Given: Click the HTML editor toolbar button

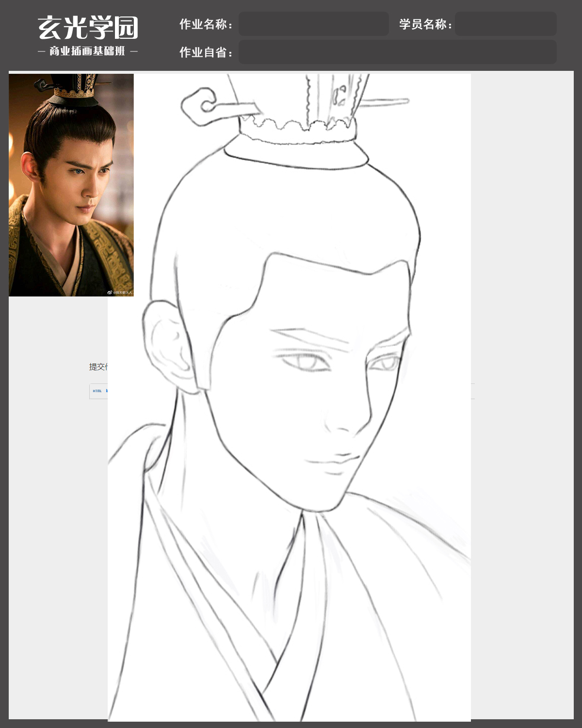Looking at the screenshot, I should pos(97,391).
